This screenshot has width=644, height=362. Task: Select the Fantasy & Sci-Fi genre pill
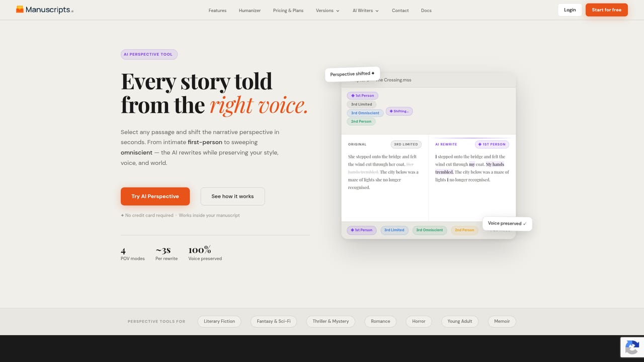(274, 321)
